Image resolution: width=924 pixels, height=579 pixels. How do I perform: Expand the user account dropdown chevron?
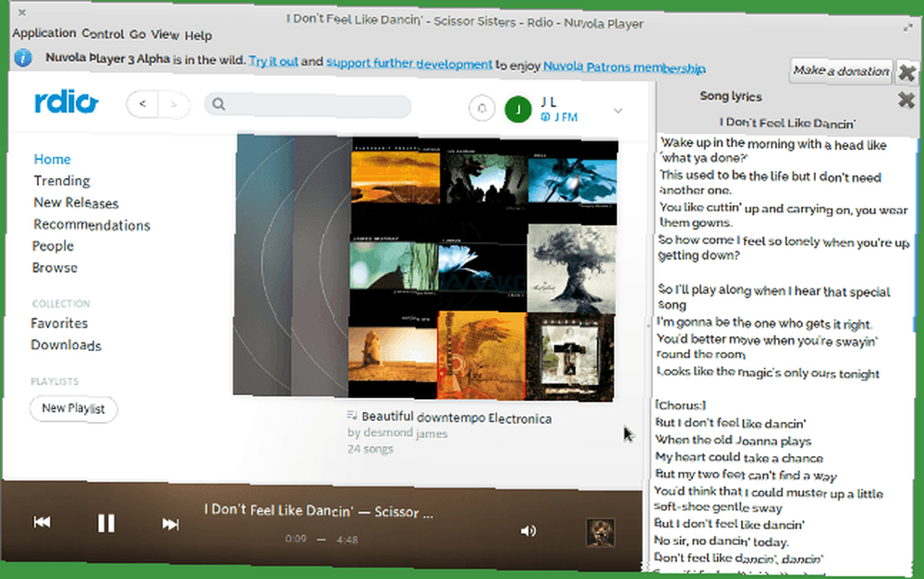617,111
